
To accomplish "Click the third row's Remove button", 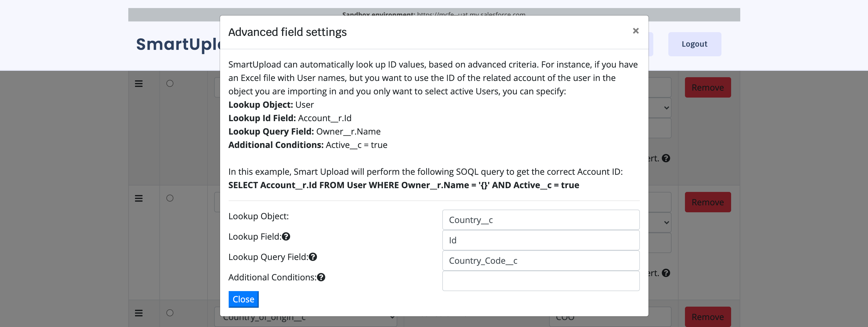I will pos(707,317).
